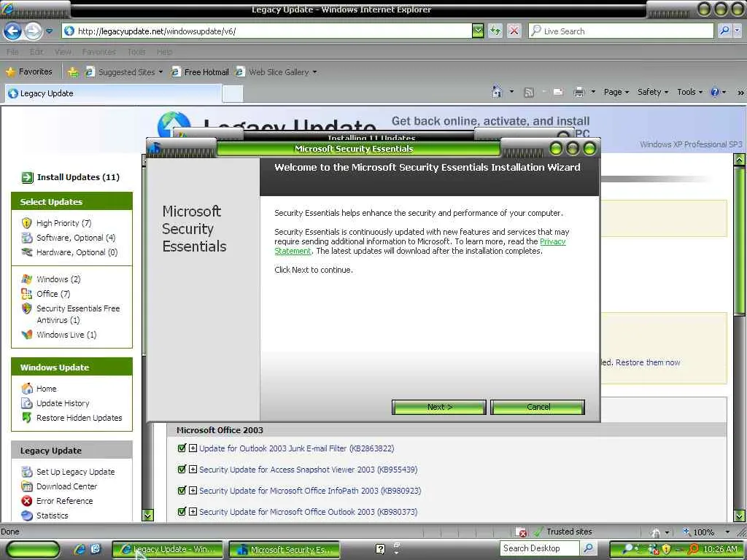Click the Help question mark icon

(x=715, y=92)
